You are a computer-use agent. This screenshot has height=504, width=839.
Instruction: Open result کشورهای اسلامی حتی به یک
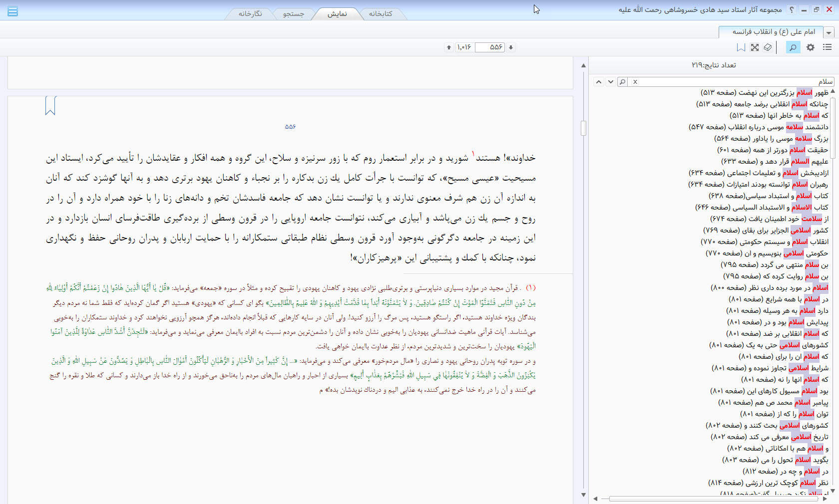click(x=769, y=345)
